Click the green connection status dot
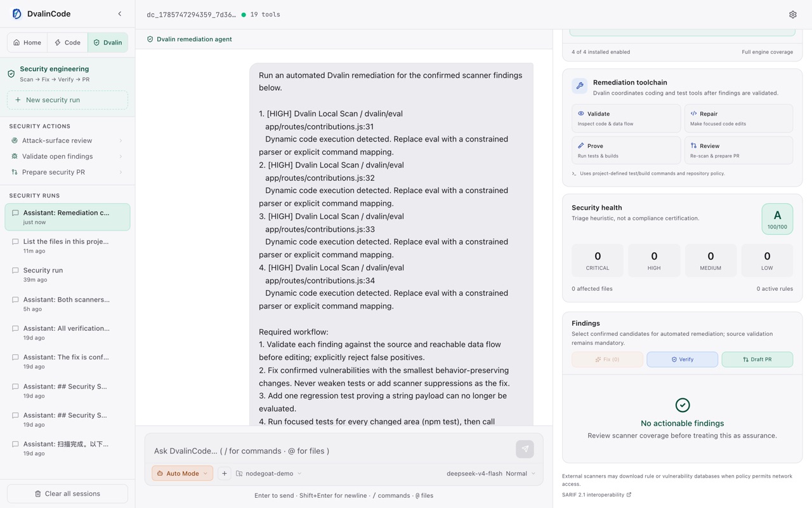812x508 pixels. coord(244,15)
